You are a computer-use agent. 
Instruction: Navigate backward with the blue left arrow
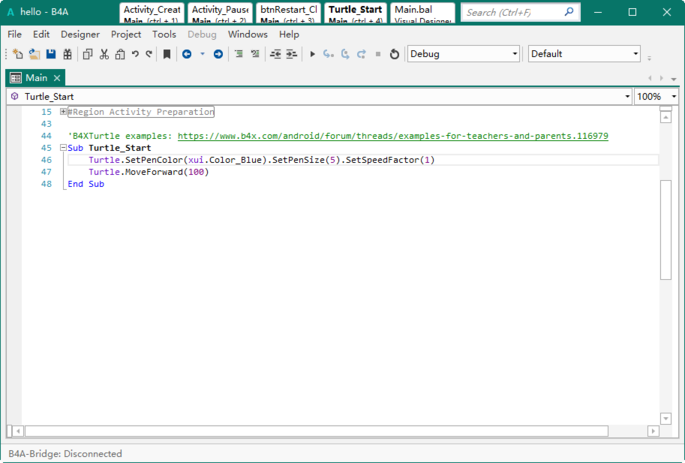[187, 54]
